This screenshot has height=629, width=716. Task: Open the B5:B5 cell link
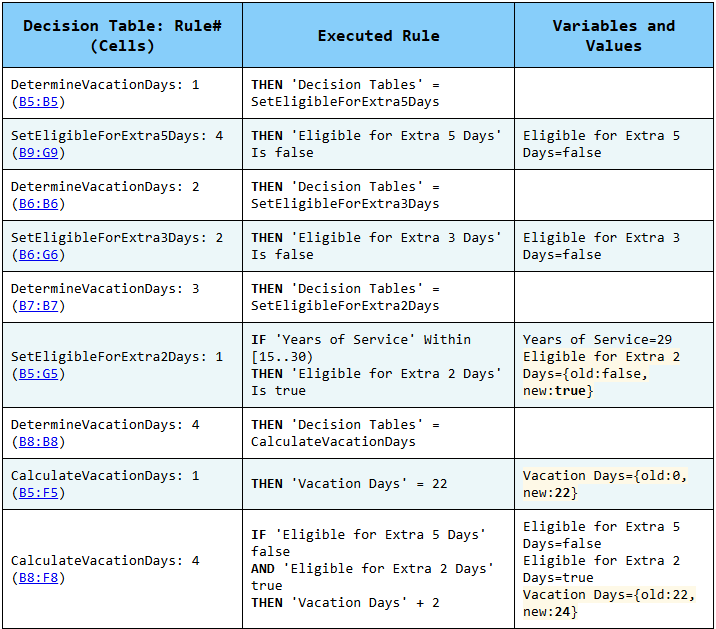[x=38, y=102]
